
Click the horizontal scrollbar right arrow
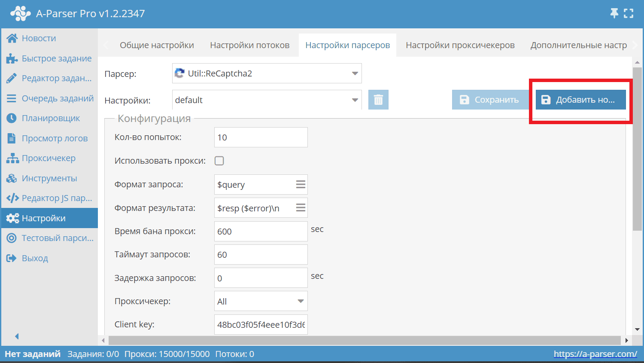click(x=627, y=340)
